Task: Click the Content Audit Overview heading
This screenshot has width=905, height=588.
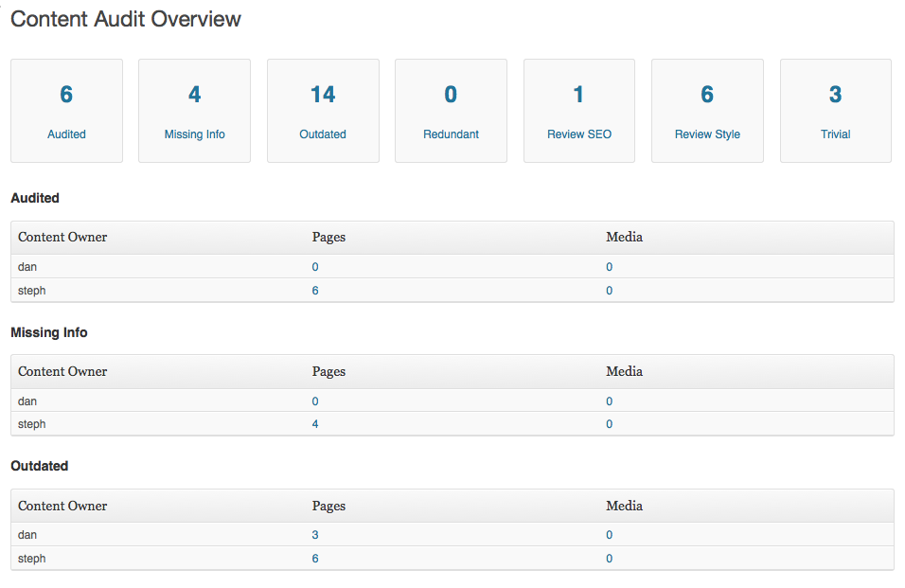Action: [126, 19]
